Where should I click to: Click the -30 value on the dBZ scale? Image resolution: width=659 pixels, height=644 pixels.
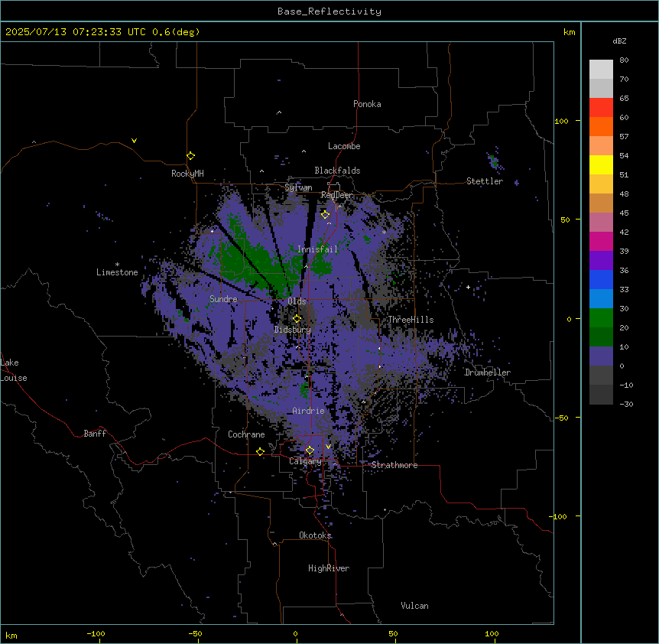[x=626, y=404]
